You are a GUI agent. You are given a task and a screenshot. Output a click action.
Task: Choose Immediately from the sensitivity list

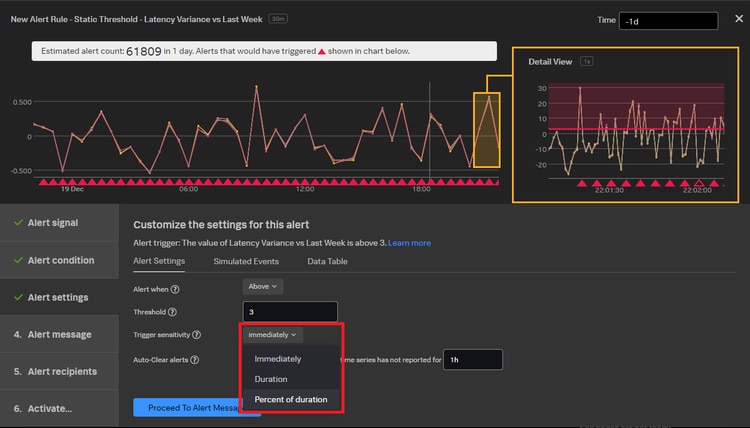tap(277, 359)
